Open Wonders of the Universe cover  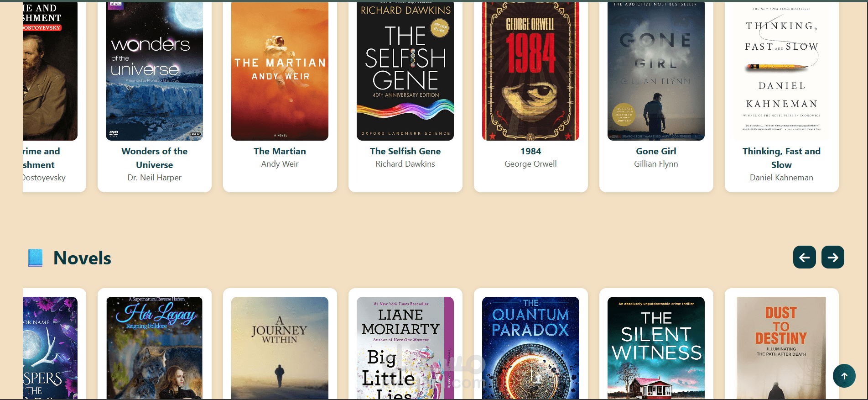tap(154, 71)
